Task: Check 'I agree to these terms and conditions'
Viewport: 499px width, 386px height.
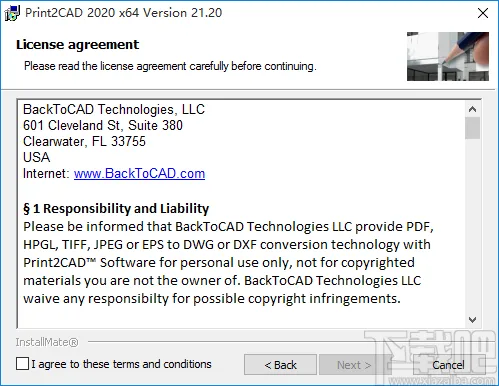Action: (x=23, y=364)
